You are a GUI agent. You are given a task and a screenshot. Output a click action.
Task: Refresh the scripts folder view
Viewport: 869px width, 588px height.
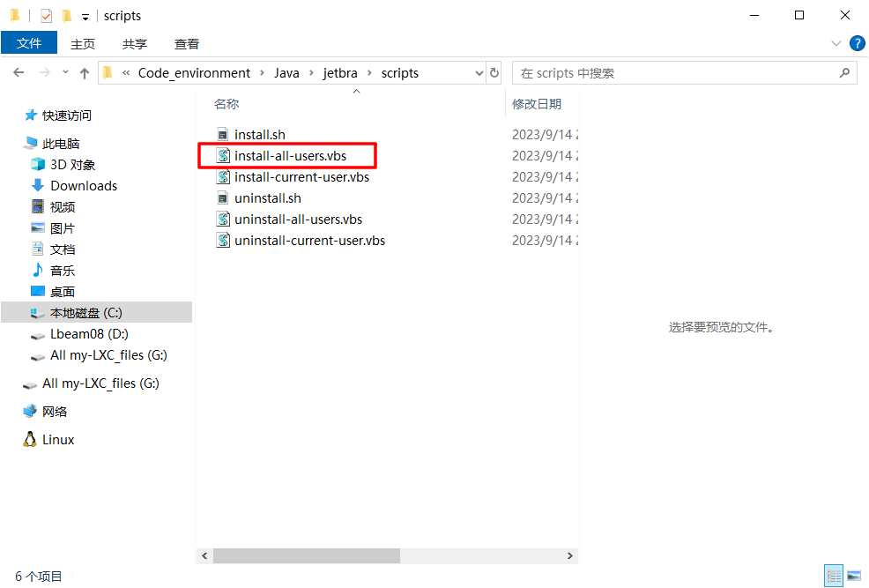click(494, 73)
